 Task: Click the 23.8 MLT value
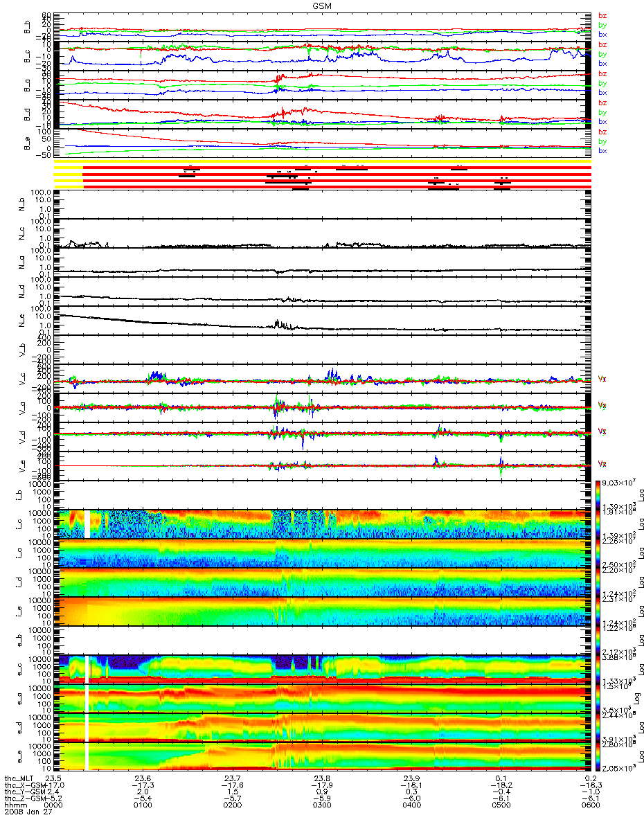point(322,778)
